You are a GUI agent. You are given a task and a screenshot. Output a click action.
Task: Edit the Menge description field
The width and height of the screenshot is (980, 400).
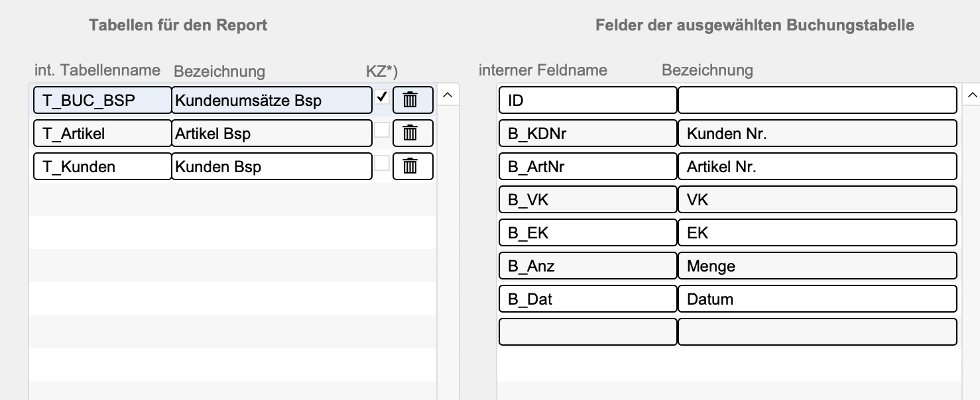coord(817,266)
